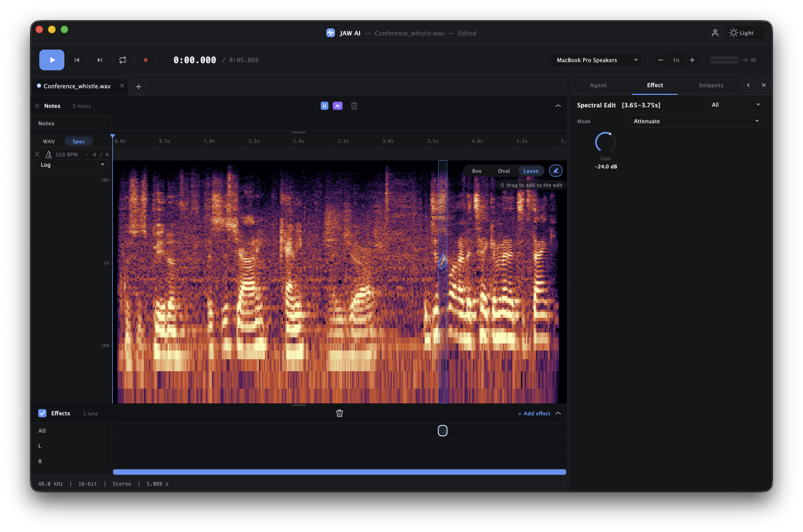The height and width of the screenshot is (532, 803).
Task: Zoom in with the plus button
Action: [692, 60]
